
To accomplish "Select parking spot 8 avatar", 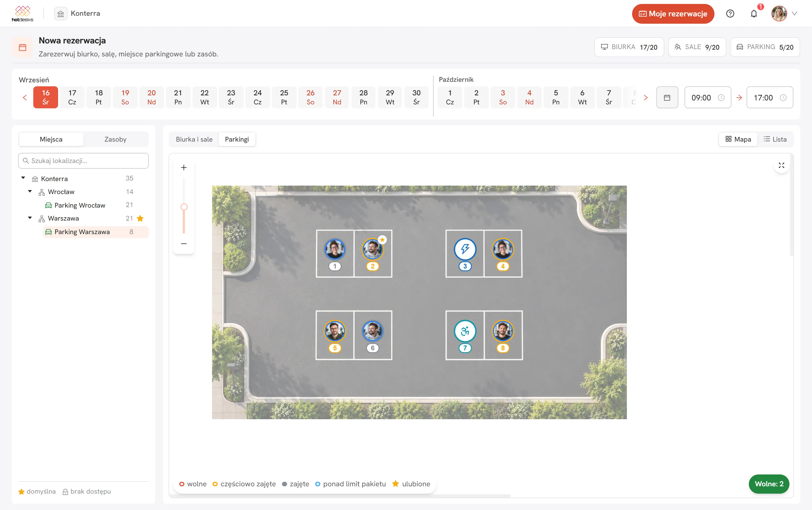I will click(503, 331).
